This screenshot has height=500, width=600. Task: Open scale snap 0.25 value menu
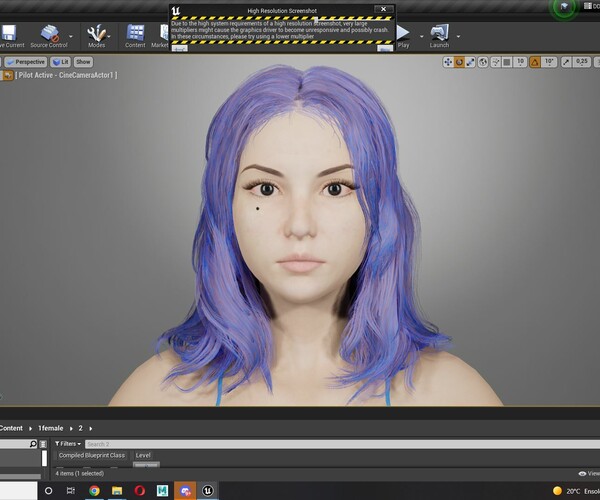582,62
